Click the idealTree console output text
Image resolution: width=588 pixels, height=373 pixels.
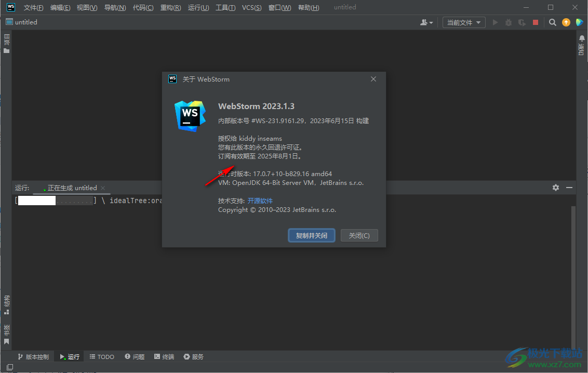136,201
